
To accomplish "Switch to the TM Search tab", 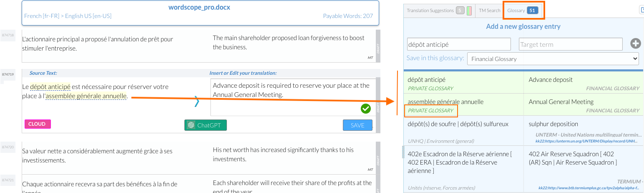I will pyautogui.click(x=489, y=10).
